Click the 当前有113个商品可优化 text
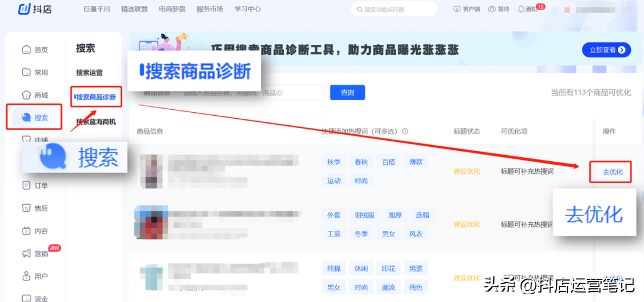Viewport: 644px width, 302px height. (590, 93)
